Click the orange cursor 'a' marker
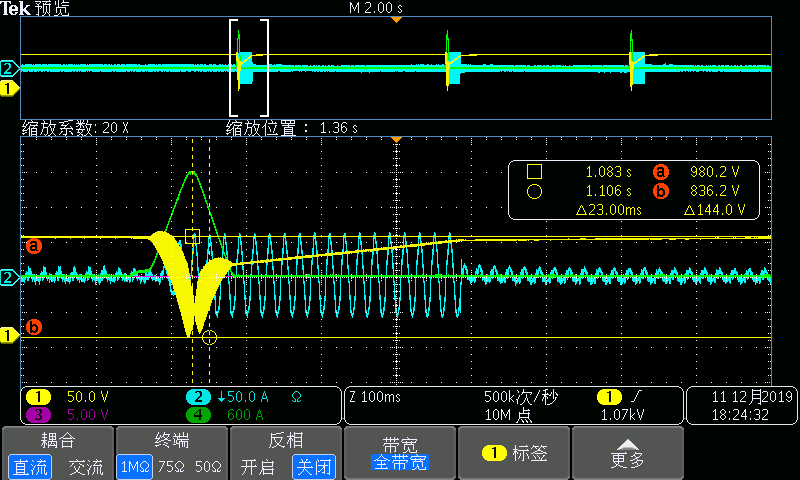The image size is (800, 480). [32, 244]
